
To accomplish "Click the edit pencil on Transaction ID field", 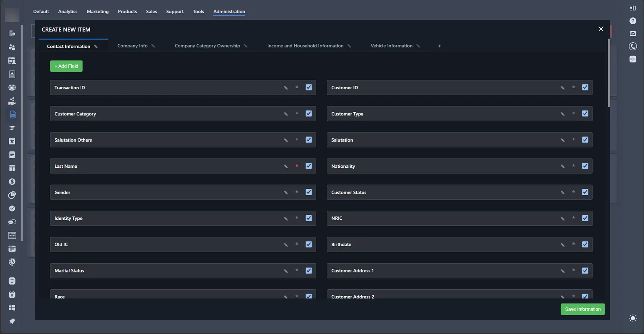I will click(286, 88).
